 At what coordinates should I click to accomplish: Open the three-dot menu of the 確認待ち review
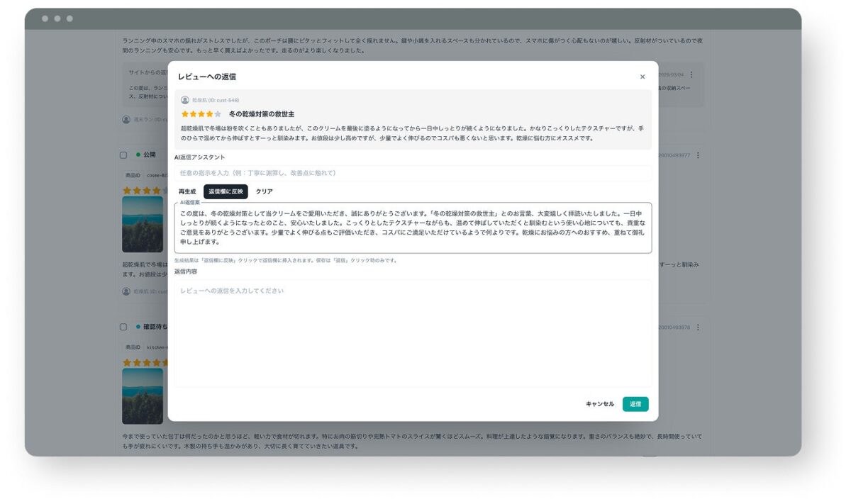(x=698, y=327)
